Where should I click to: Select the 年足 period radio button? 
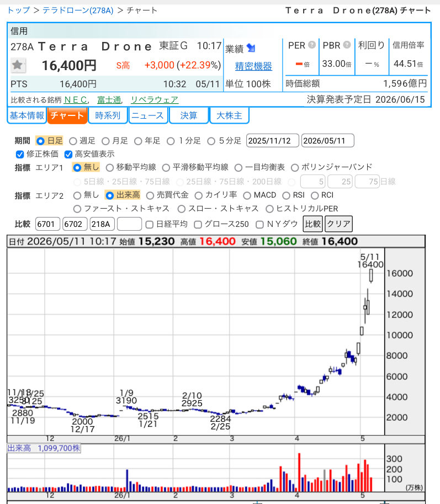pyautogui.click(x=138, y=141)
